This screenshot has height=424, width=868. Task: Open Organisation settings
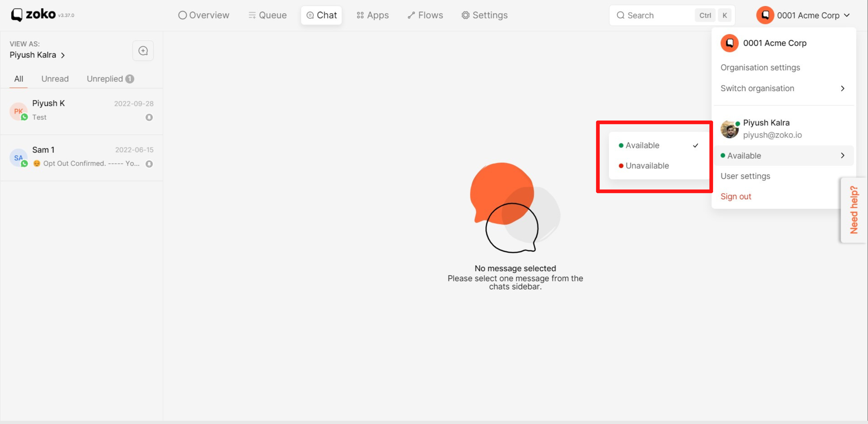[x=760, y=67]
